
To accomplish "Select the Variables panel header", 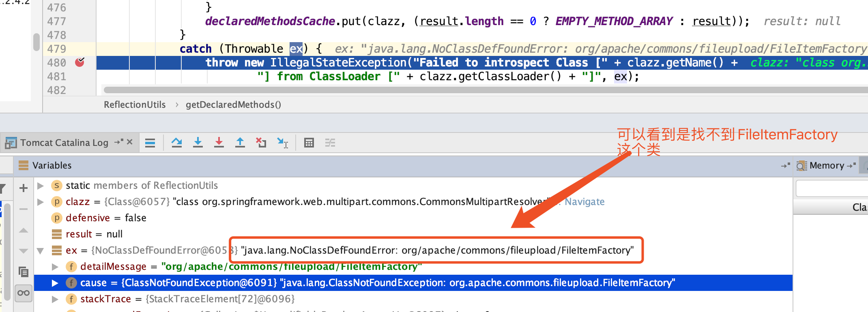I will point(52,165).
